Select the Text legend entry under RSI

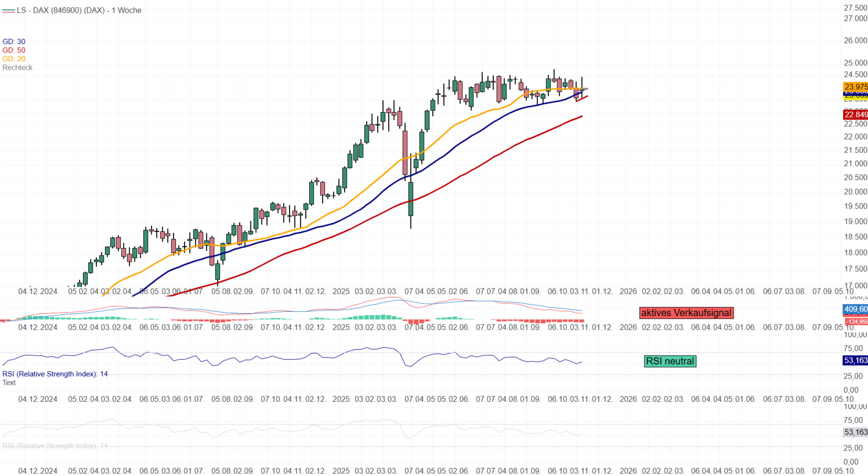[x=9, y=382]
